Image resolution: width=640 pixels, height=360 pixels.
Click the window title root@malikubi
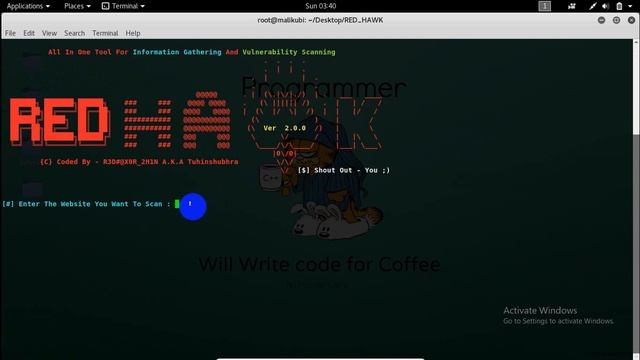(x=320, y=20)
